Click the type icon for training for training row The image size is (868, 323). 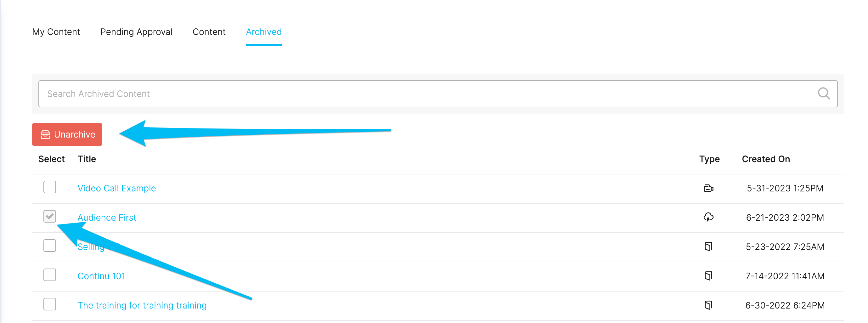click(x=708, y=305)
